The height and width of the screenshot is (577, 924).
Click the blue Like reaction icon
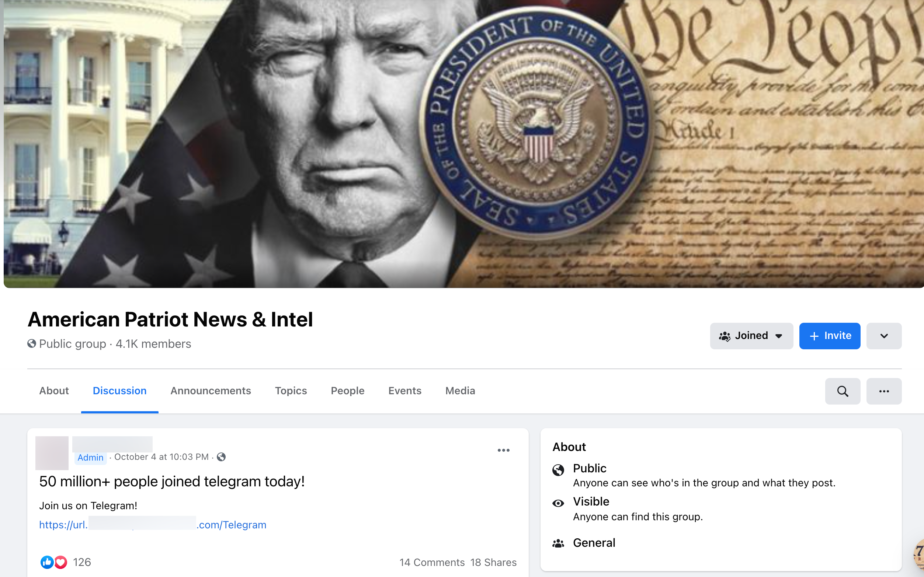coord(47,562)
